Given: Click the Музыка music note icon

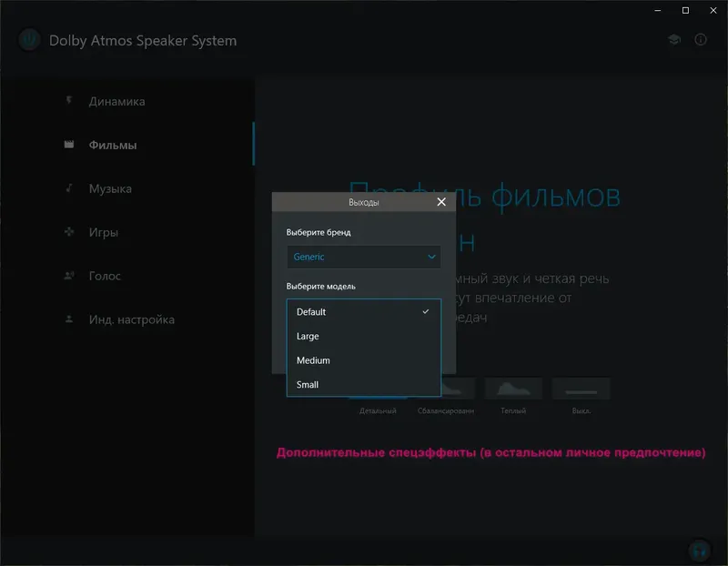Looking at the screenshot, I should click(x=67, y=188).
